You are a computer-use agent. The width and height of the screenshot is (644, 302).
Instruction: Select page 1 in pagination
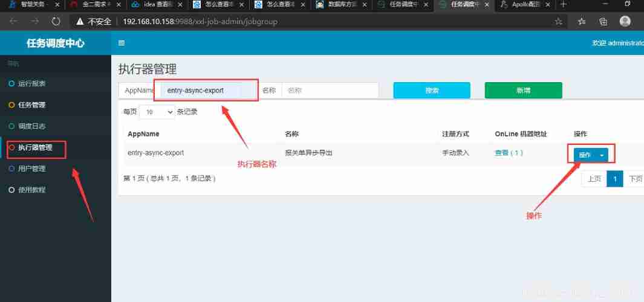(x=615, y=179)
